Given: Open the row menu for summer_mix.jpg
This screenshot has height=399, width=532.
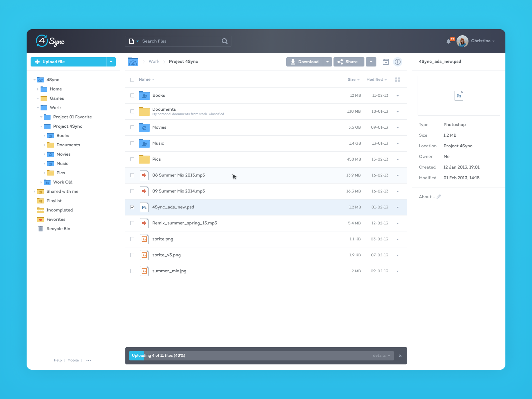Looking at the screenshot, I should point(398,271).
